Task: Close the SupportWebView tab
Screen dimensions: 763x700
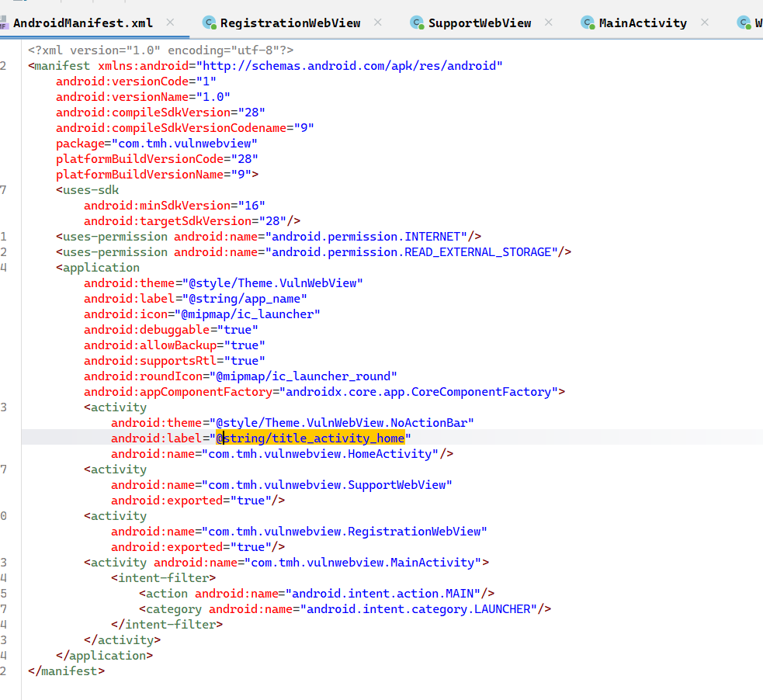Action: click(x=548, y=23)
